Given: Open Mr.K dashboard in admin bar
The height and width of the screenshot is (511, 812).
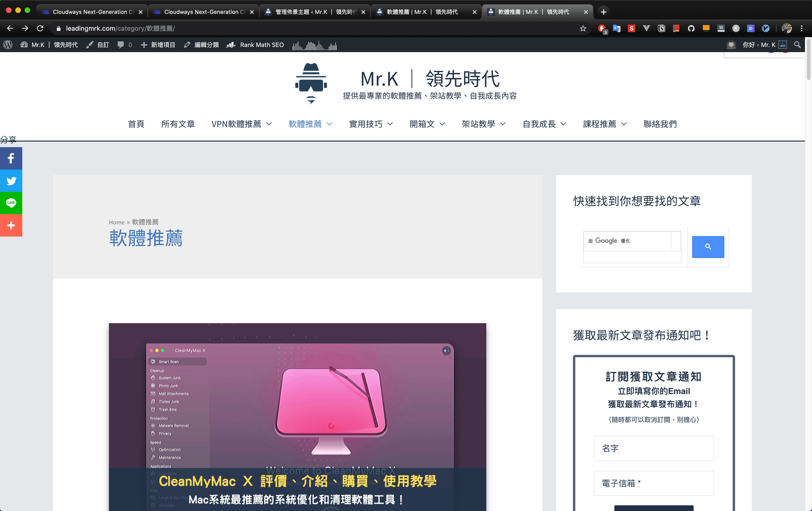Looking at the screenshot, I should coord(49,45).
